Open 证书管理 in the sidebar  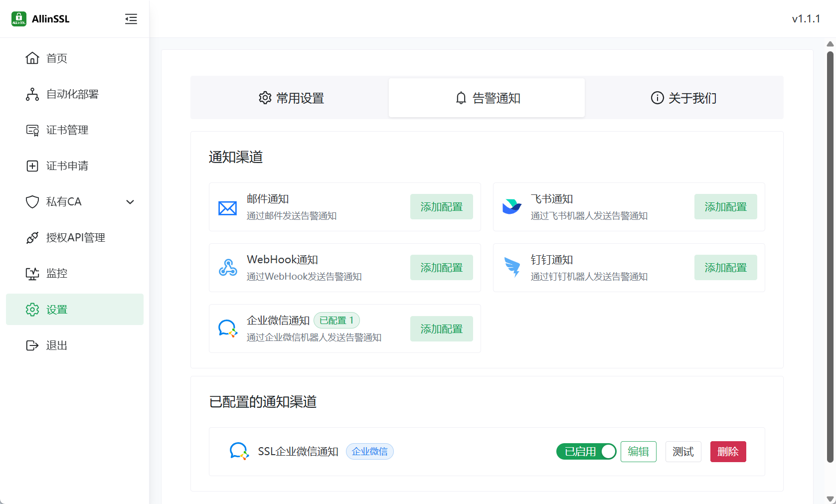pyautogui.click(x=67, y=130)
